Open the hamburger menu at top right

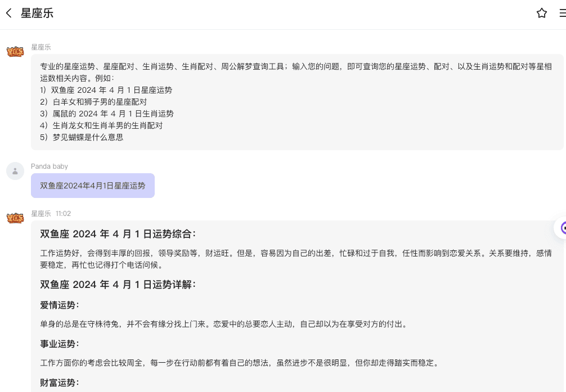562,13
